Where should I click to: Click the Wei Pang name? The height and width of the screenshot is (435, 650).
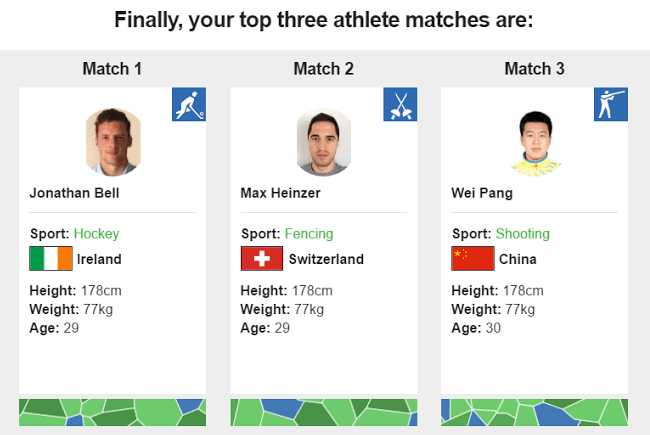coord(482,193)
